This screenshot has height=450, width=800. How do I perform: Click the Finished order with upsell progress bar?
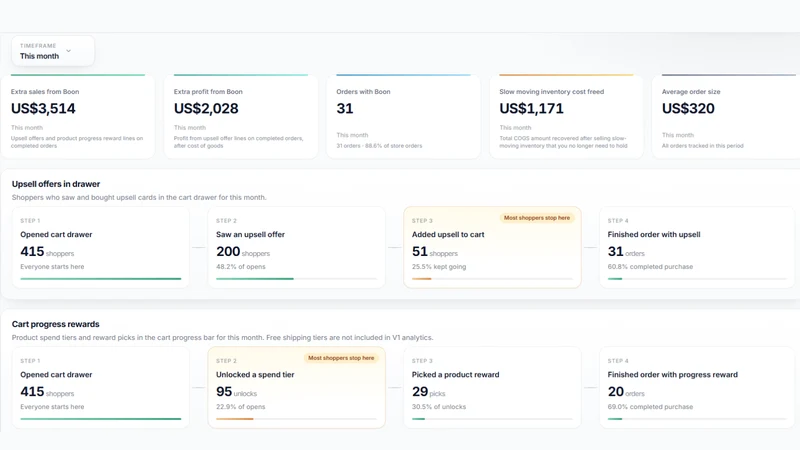click(697, 279)
